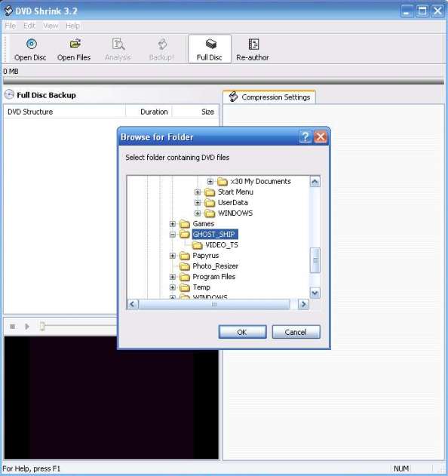Image resolution: width=448 pixels, height=476 pixels.
Task: Select the Full Disc mode button
Action: click(x=210, y=49)
